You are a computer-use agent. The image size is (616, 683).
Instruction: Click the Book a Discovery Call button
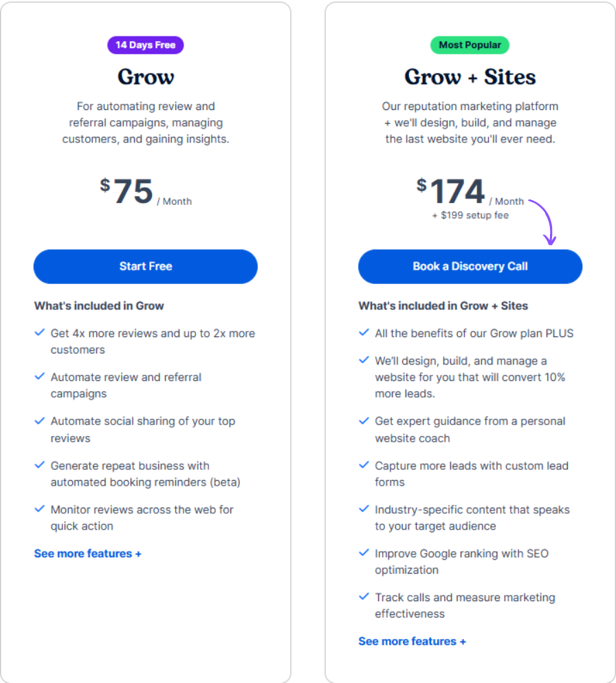[470, 266]
